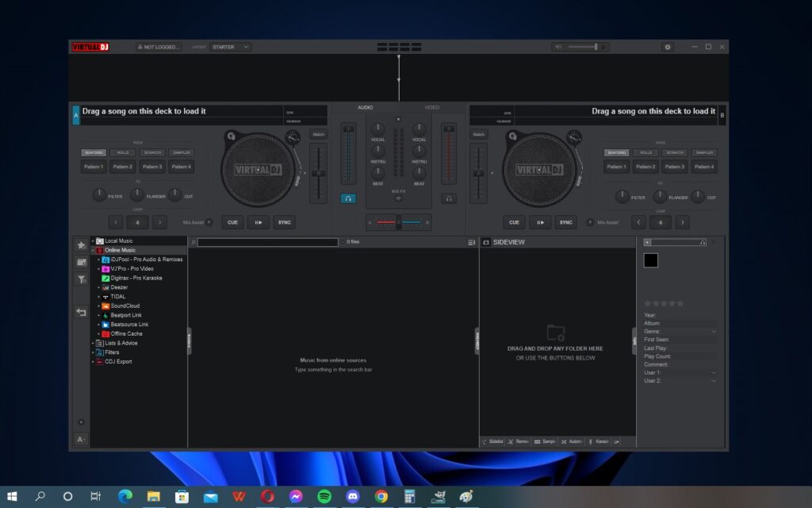The height and width of the screenshot is (508, 812).
Task: Switch to the AUDIO mixer tab
Action: pos(365,107)
